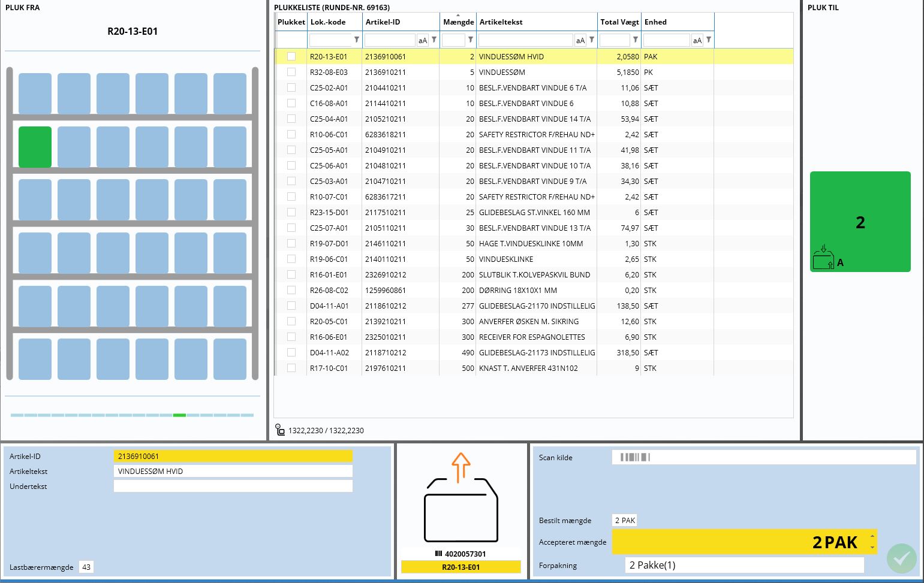This screenshot has width=924, height=583.
Task: Sort list by the Mængde column header
Action: pyautogui.click(x=458, y=22)
